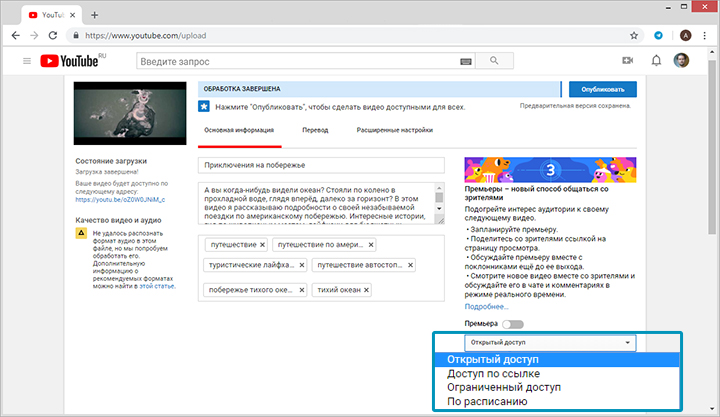
Task: Click description scrollbar up arrow
Action: pos(439,187)
